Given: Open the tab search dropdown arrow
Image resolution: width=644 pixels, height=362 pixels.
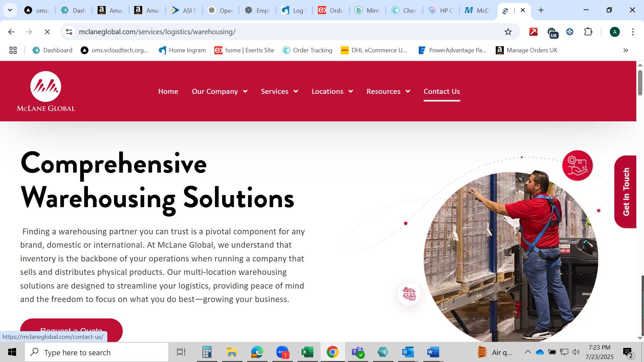Looking at the screenshot, I should [x=10, y=10].
